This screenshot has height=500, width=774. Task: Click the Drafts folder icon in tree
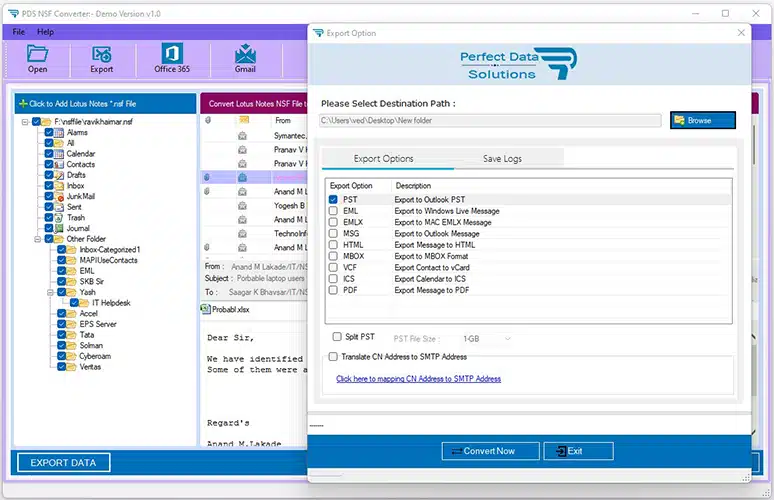tap(59, 175)
